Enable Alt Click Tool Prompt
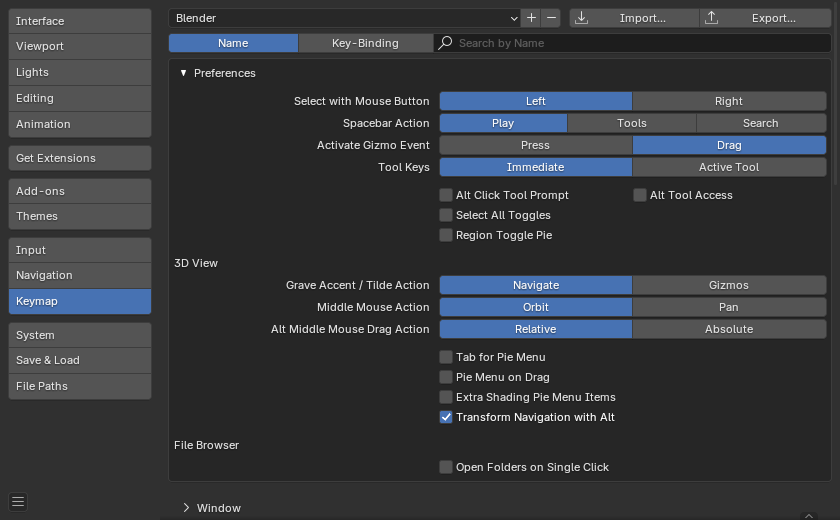 446,195
